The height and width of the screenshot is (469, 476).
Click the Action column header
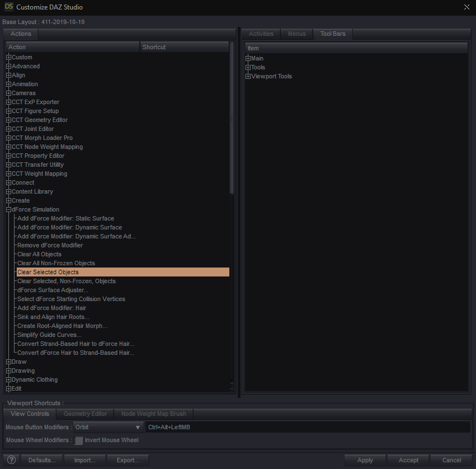73,47
